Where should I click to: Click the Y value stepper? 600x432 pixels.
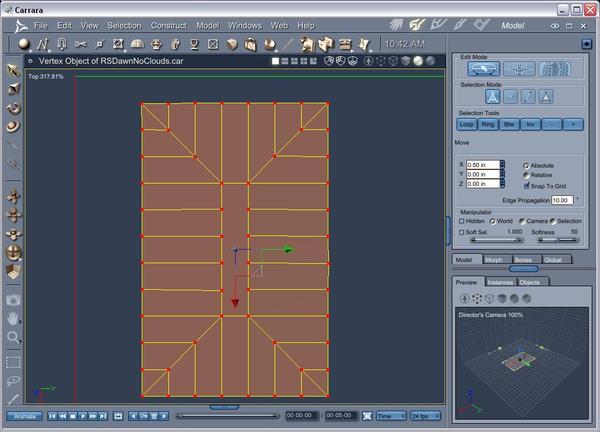(502, 174)
